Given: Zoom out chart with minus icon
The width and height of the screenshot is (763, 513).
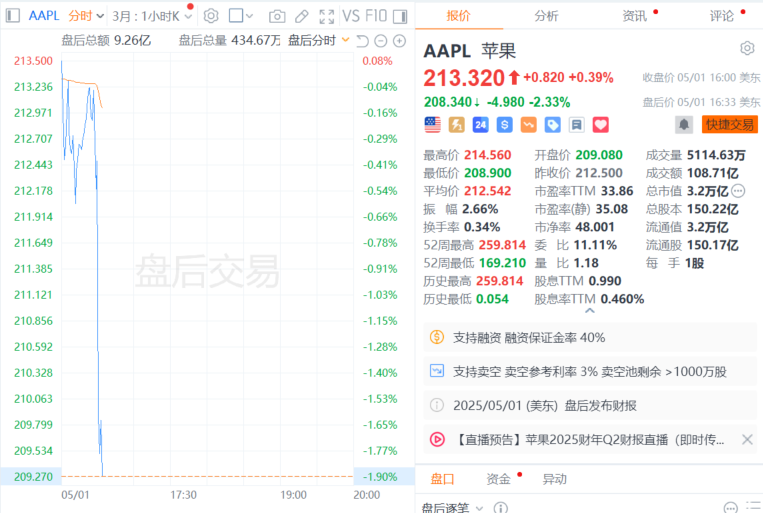Looking at the screenshot, I should (x=381, y=40).
